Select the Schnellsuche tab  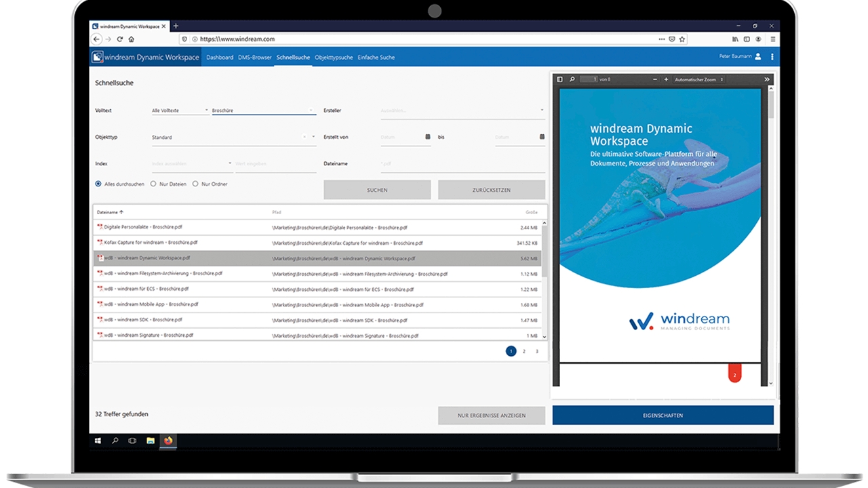(x=293, y=57)
